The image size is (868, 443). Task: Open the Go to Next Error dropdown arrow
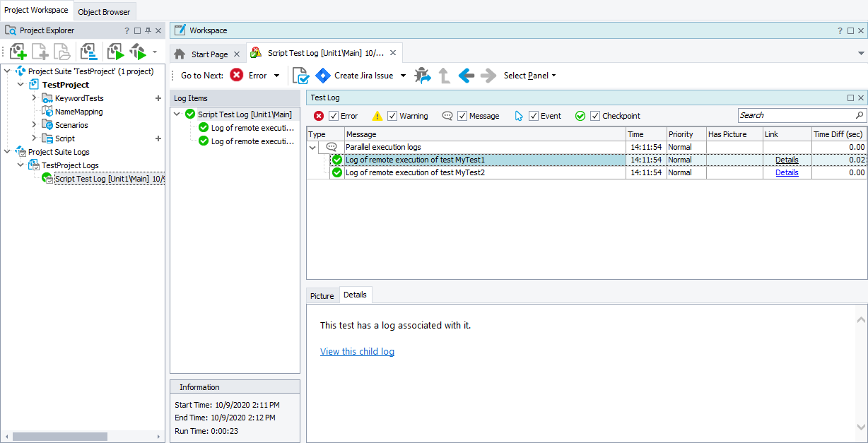click(277, 76)
